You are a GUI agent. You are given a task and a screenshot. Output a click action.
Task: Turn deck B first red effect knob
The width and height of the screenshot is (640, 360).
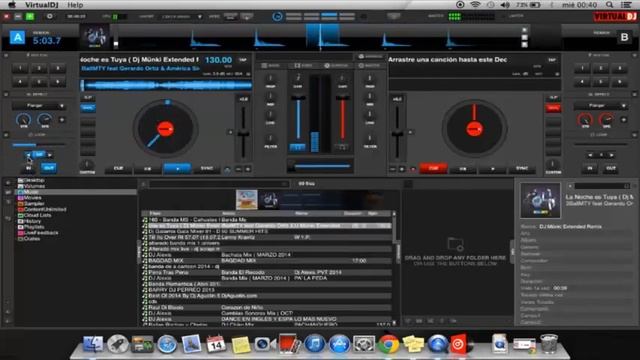pyautogui.click(x=585, y=120)
